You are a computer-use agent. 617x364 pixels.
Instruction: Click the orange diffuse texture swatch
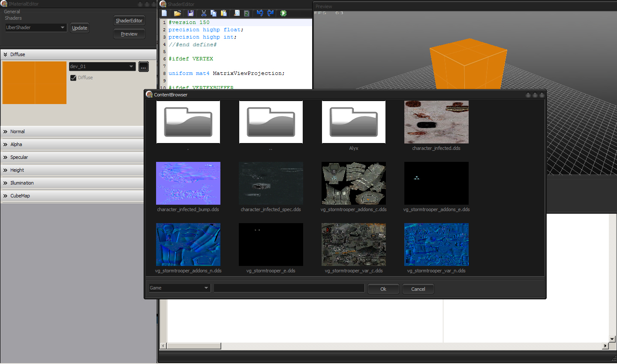(x=34, y=83)
